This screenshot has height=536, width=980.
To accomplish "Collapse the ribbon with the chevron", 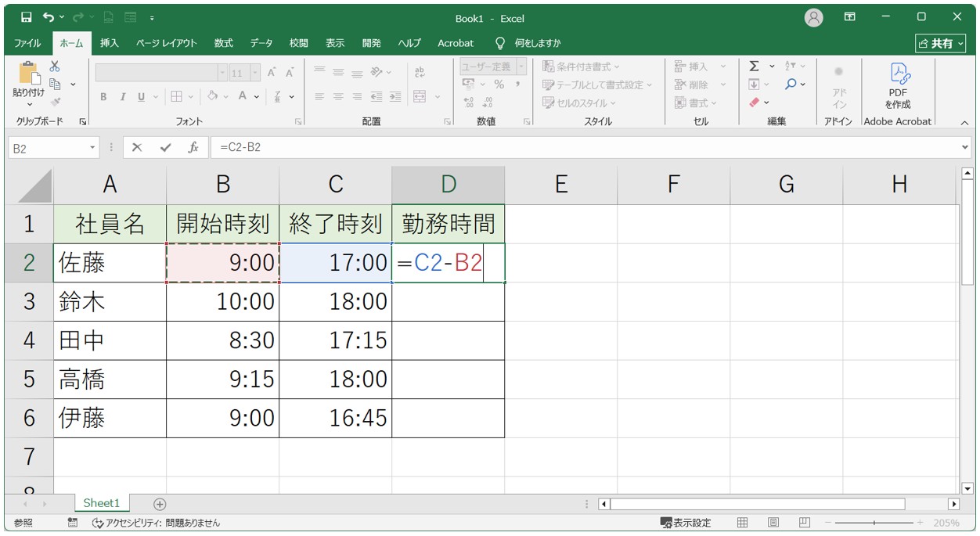I will (x=964, y=122).
